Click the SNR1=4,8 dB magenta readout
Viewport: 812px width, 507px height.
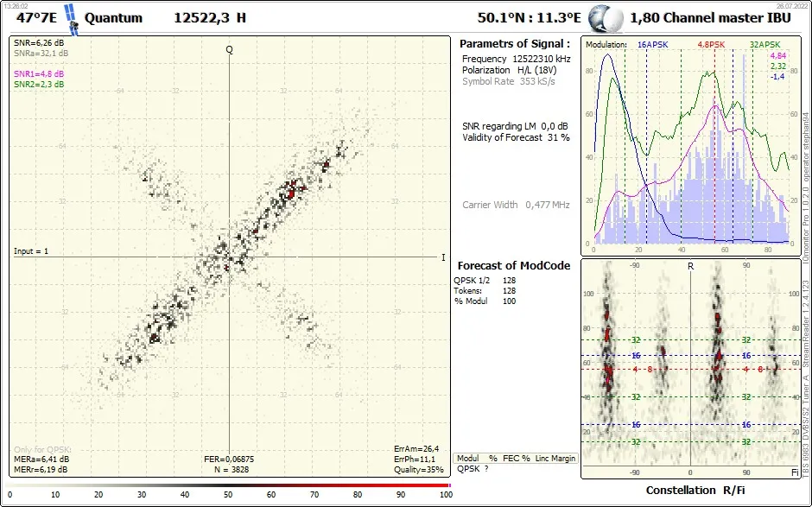coord(39,74)
